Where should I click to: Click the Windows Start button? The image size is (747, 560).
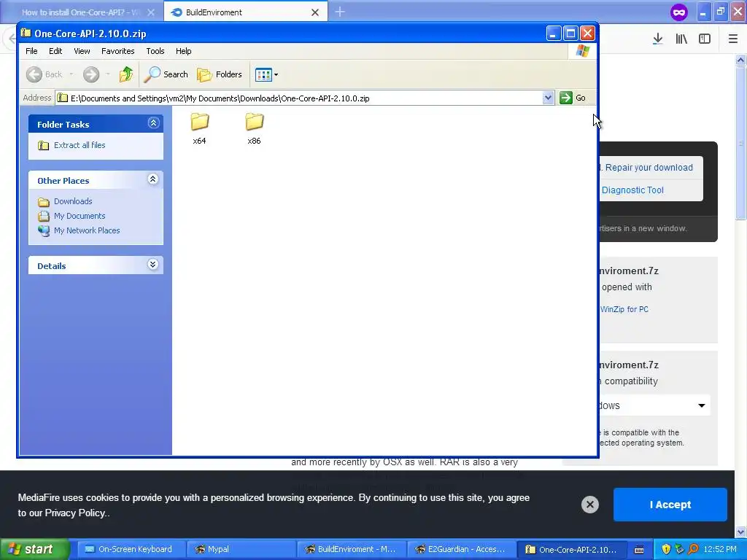(35, 549)
